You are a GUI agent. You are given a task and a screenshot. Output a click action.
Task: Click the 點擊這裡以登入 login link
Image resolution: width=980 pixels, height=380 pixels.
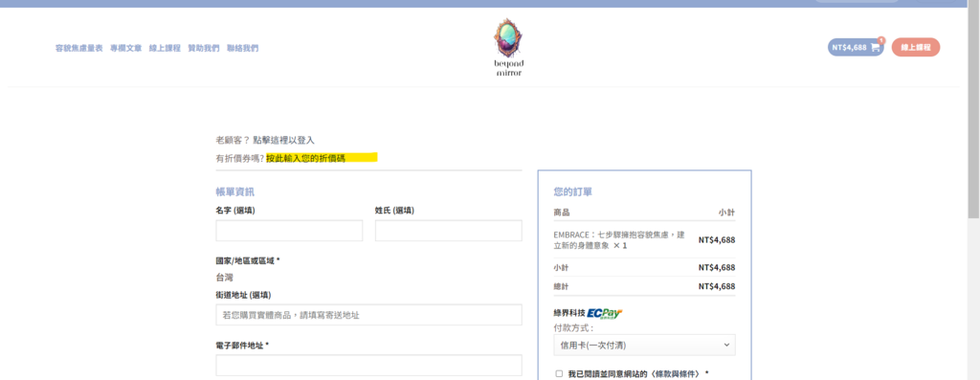click(283, 140)
